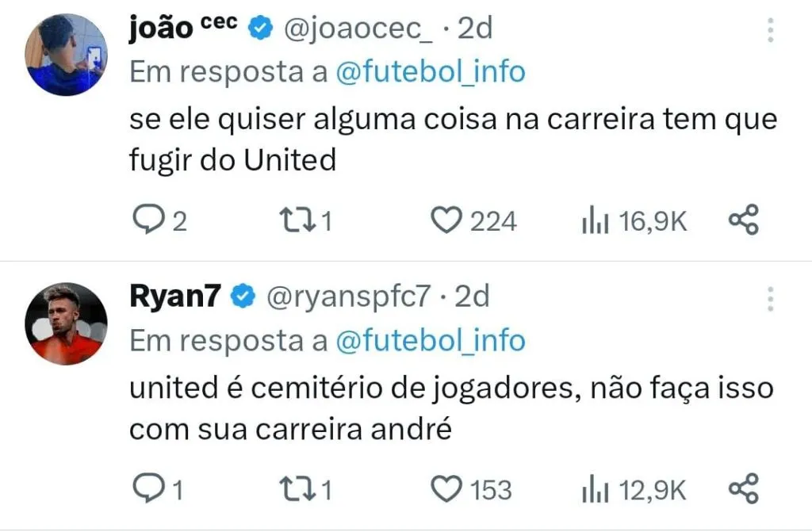Open the @joaocec_ handle

[x=358, y=29]
